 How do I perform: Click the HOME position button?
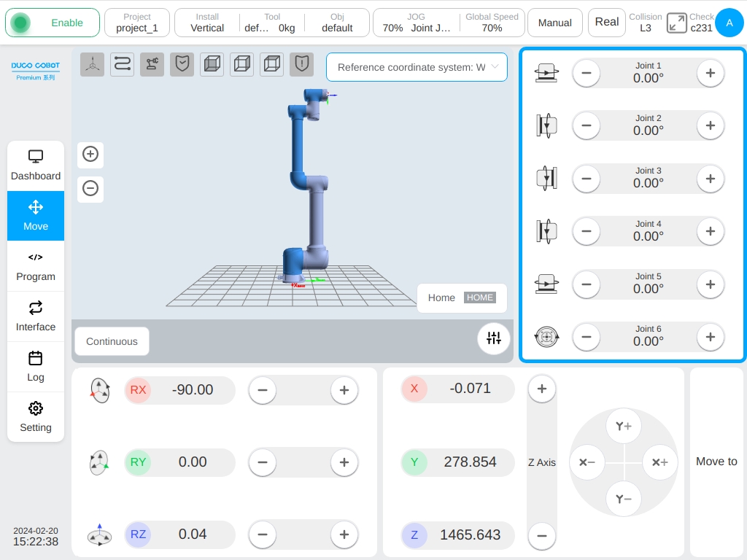(x=480, y=297)
